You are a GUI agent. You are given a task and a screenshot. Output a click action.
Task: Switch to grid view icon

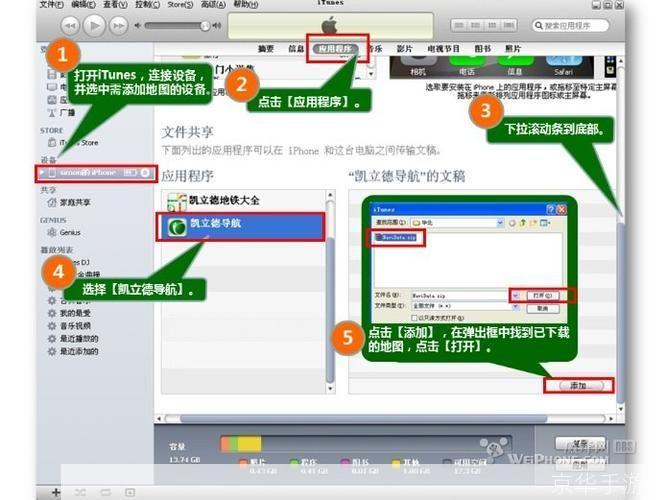pyautogui.click(x=492, y=25)
